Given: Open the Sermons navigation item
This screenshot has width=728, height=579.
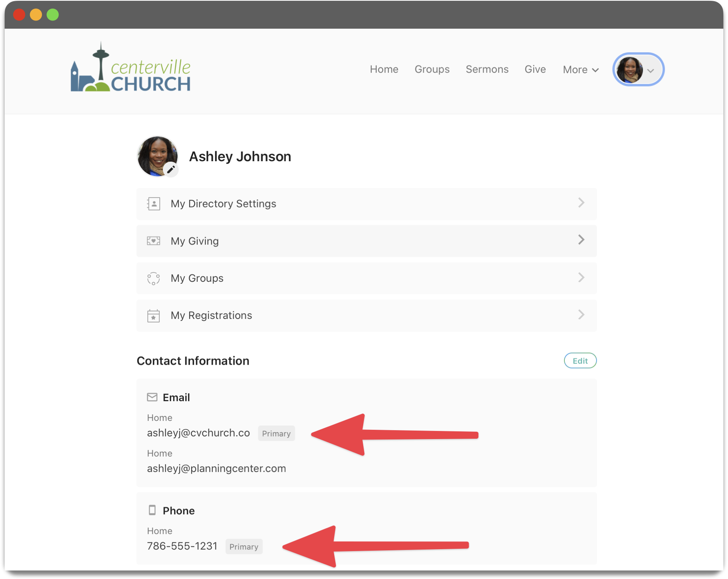Looking at the screenshot, I should (487, 69).
